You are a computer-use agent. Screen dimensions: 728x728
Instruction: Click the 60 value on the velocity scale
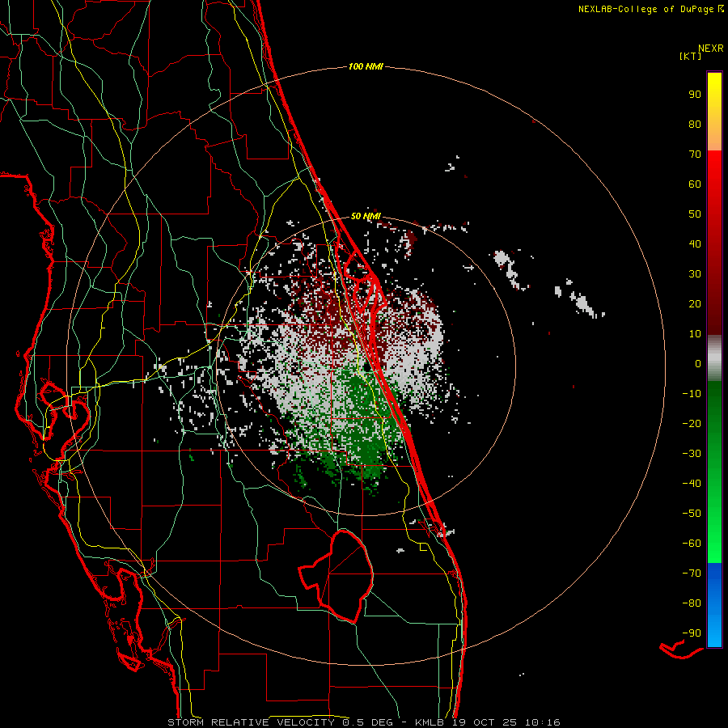(695, 184)
